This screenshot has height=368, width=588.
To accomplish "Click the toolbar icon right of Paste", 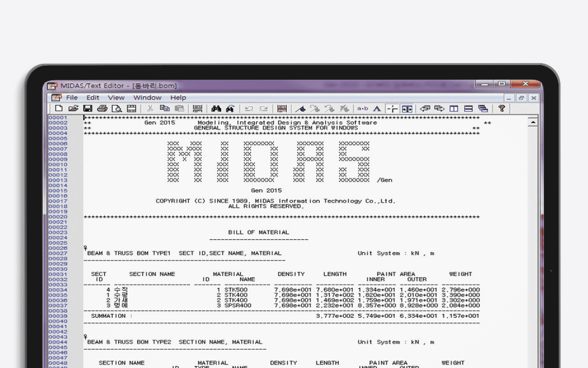I will (198, 109).
